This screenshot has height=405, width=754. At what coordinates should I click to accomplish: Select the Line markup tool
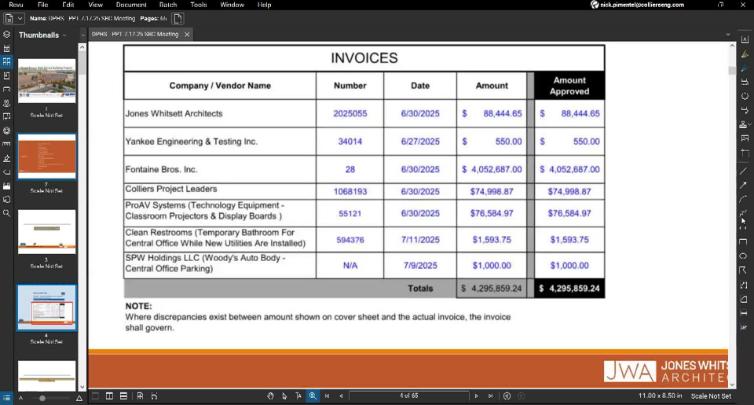point(744,171)
